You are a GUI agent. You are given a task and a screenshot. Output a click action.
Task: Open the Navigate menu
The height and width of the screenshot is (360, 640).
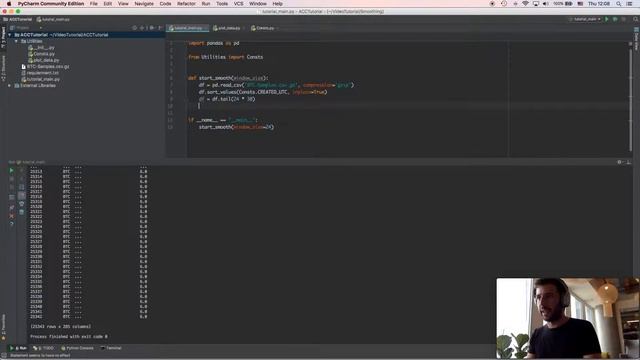point(144,4)
